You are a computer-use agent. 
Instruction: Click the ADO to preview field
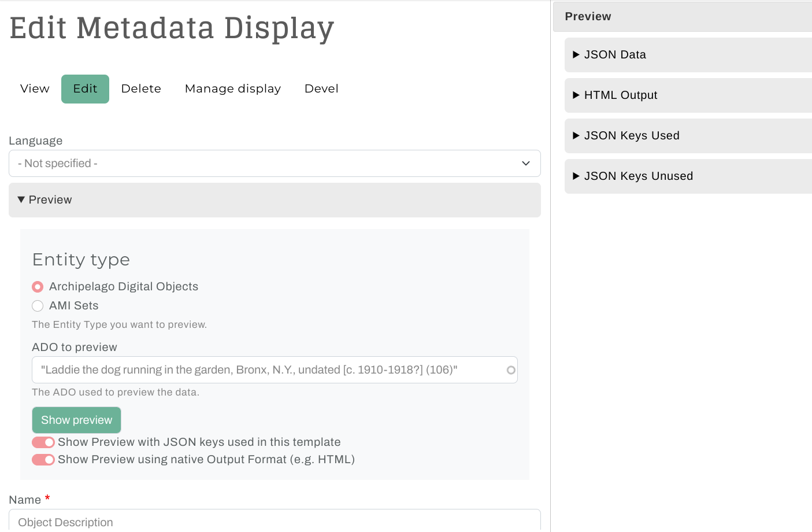[266, 370]
